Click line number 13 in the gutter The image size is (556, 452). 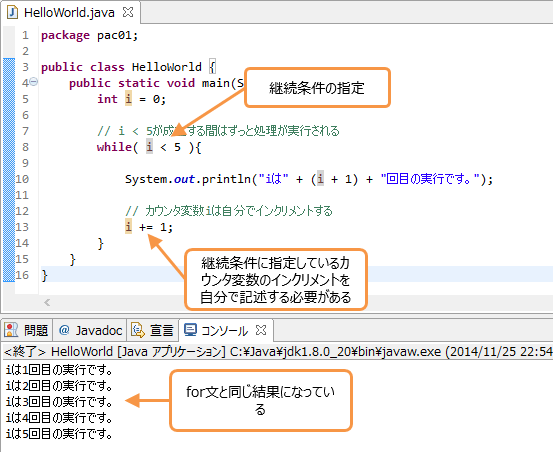click(x=22, y=227)
